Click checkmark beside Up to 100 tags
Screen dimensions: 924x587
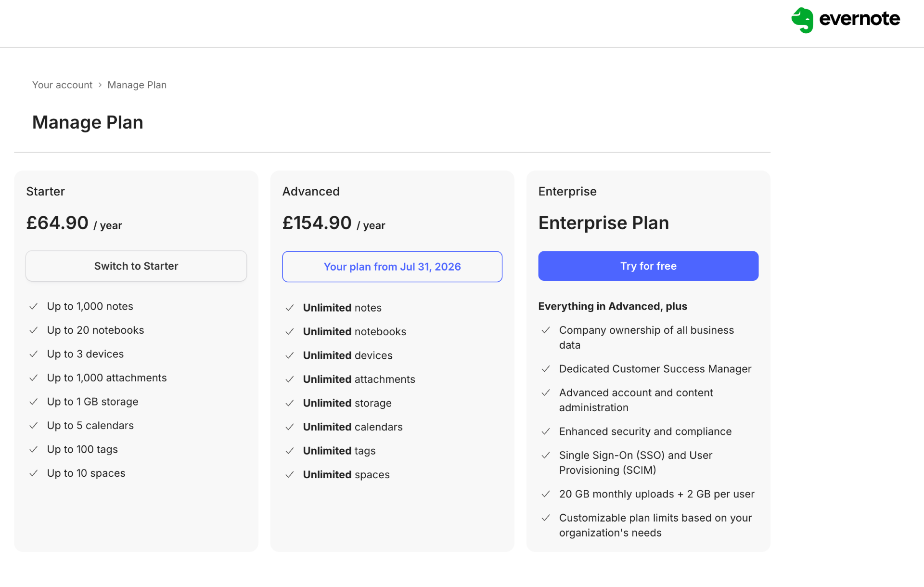[x=34, y=449]
